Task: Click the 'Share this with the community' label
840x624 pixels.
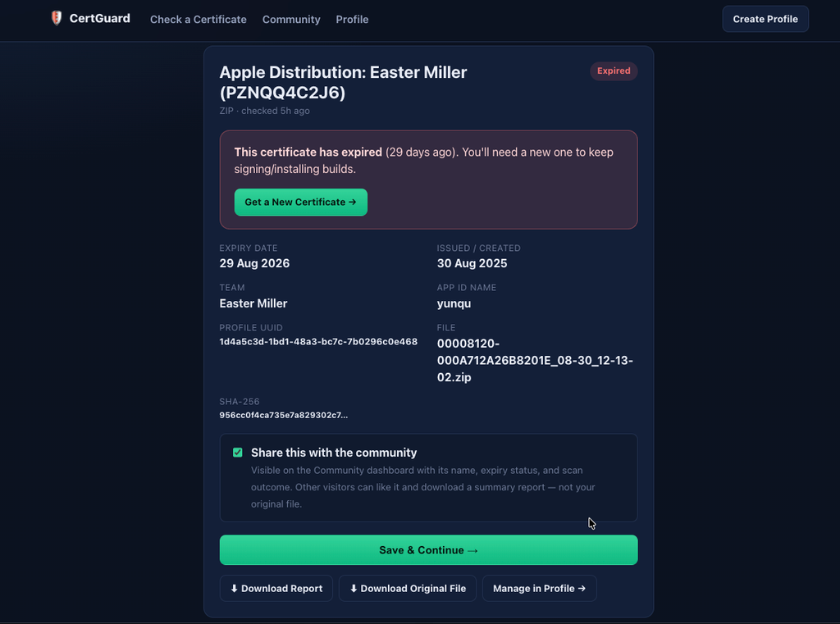Action: point(334,453)
